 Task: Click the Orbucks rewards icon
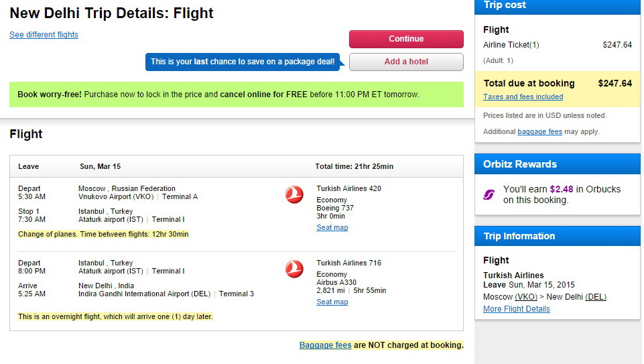489,194
